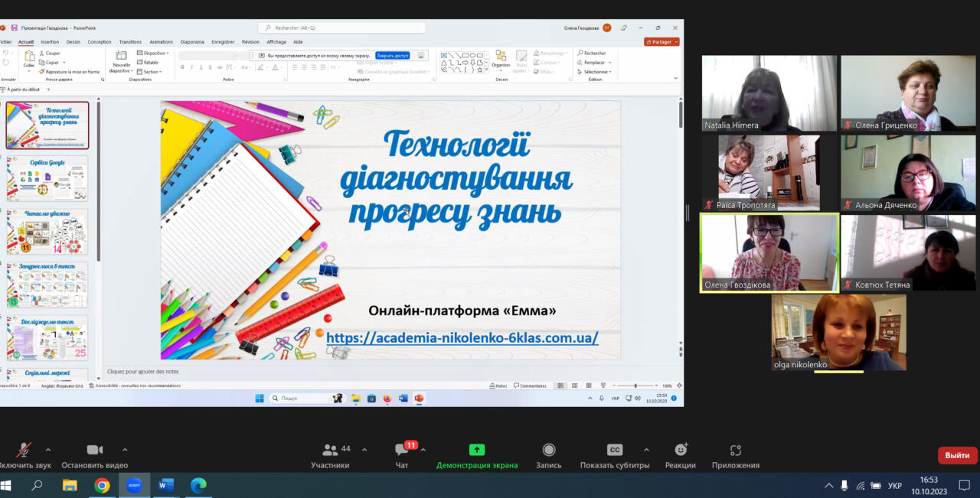Open the Remplacer dropdown arrow
980x498 pixels.
coord(609,63)
